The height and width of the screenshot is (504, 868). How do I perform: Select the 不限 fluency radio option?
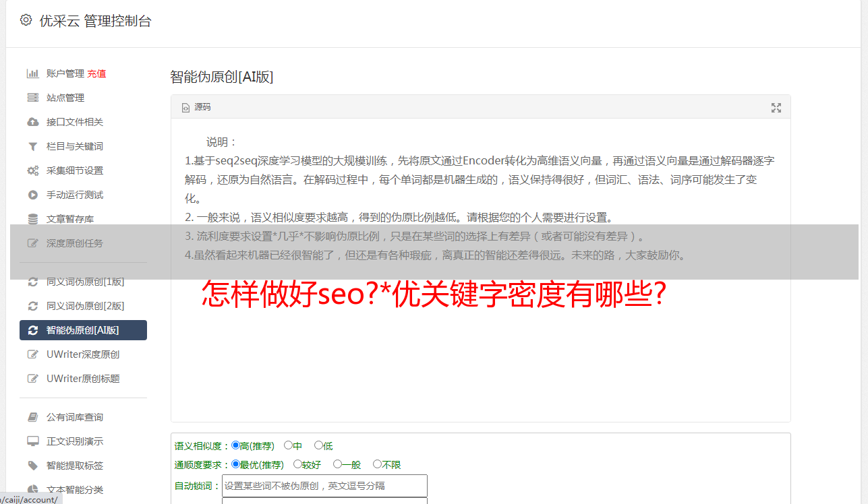(x=387, y=464)
